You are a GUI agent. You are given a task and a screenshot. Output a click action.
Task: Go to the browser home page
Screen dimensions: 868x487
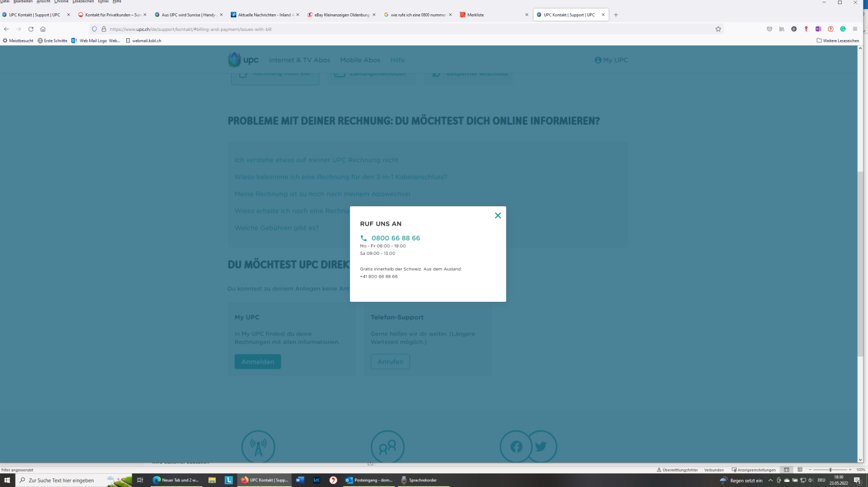(43, 29)
